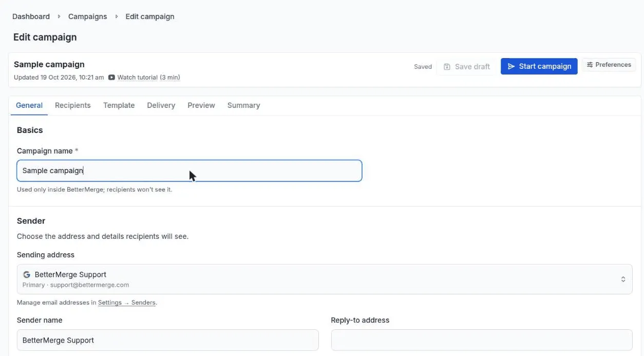The height and width of the screenshot is (356, 644).
Task: Open the Delivery tab
Action: pyautogui.click(x=161, y=105)
